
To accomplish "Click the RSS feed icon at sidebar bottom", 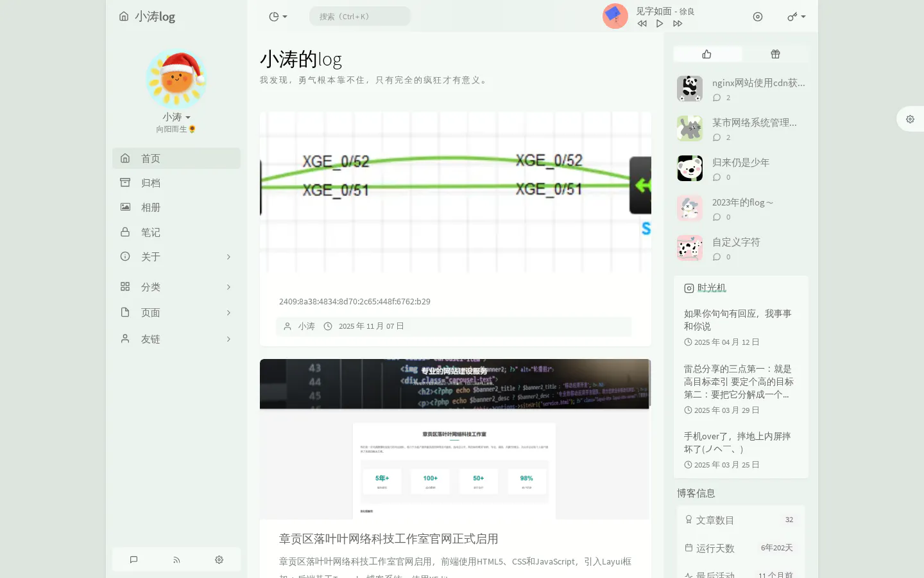I will [x=176, y=559].
